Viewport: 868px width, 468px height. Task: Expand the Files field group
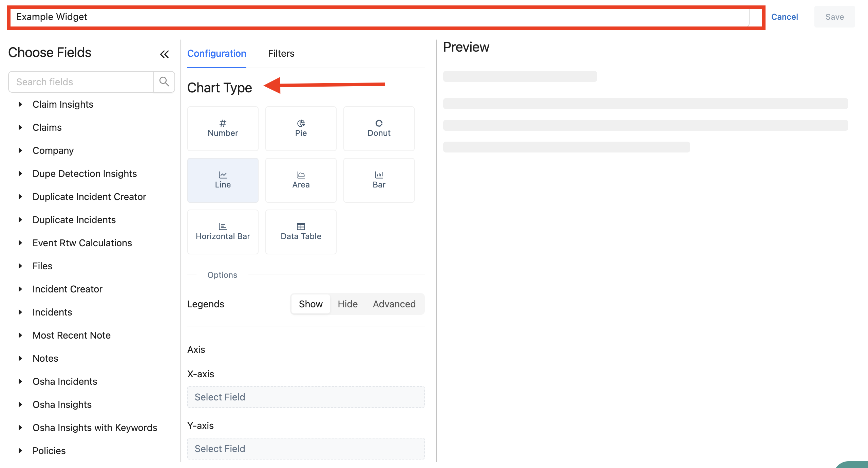tap(20, 266)
